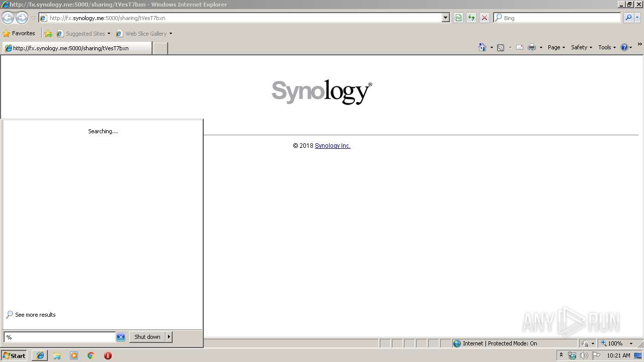Click the RSS Feeds icon
This screenshot has width=644, height=362.
pyautogui.click(x=501, y=47)
